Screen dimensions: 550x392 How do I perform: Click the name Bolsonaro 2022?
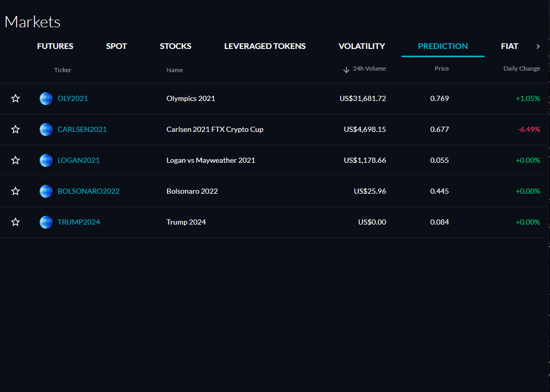tap(192, 191)
